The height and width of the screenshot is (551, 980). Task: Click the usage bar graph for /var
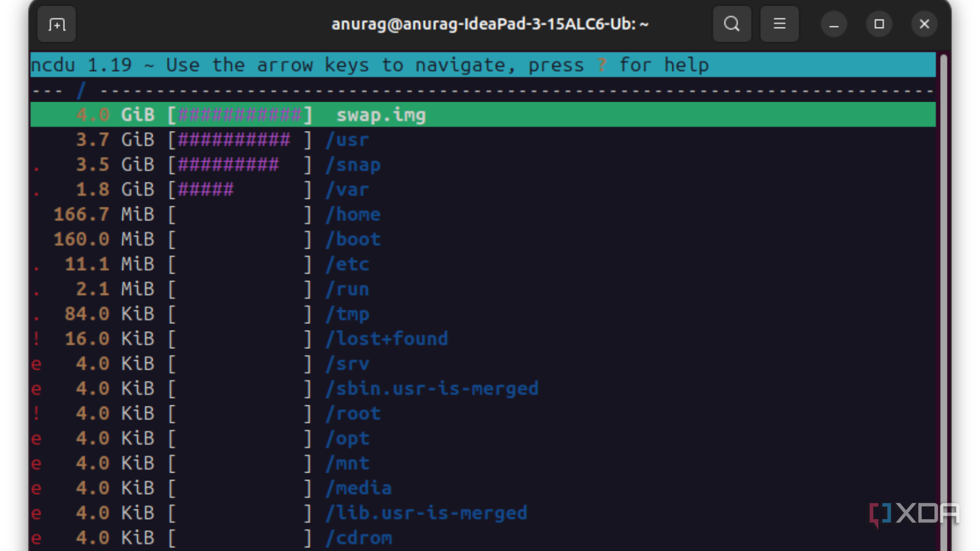(x=240, y=190)
